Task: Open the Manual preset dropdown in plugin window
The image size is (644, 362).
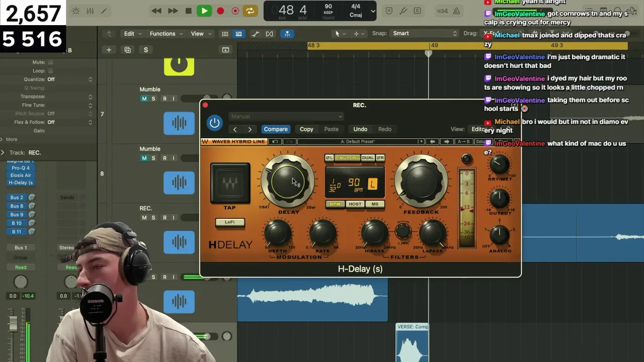Action: tap(286, 116)
